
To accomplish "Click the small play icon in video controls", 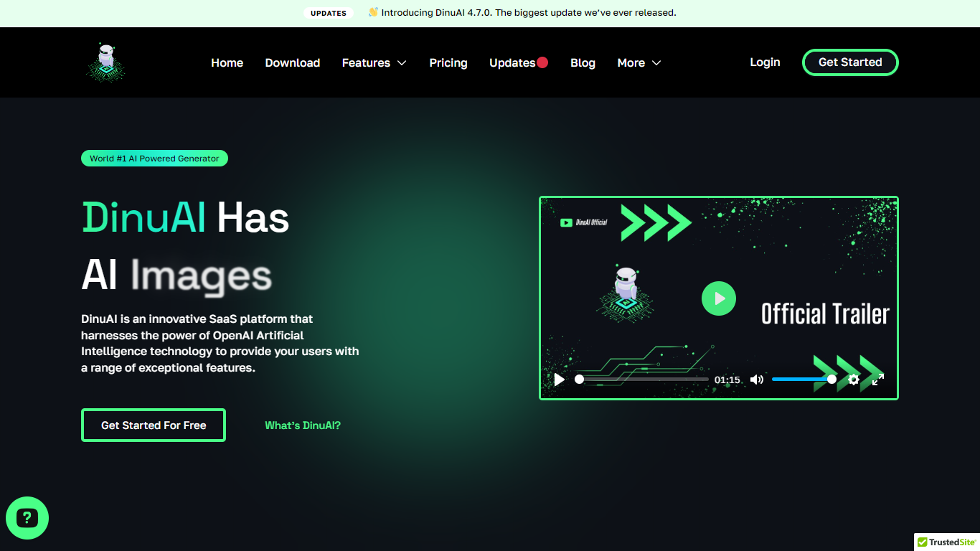I will (x=560, y=380).
